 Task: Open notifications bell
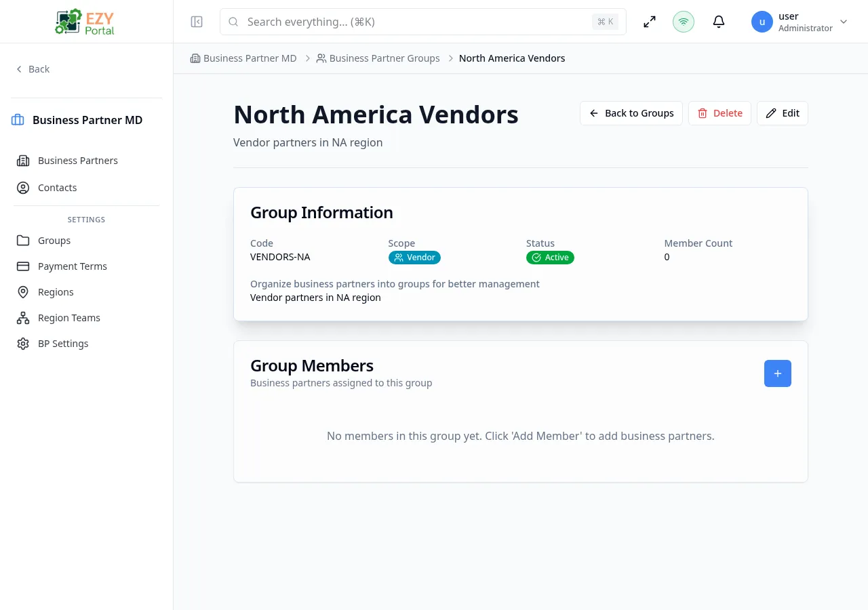tap(719, 22)
